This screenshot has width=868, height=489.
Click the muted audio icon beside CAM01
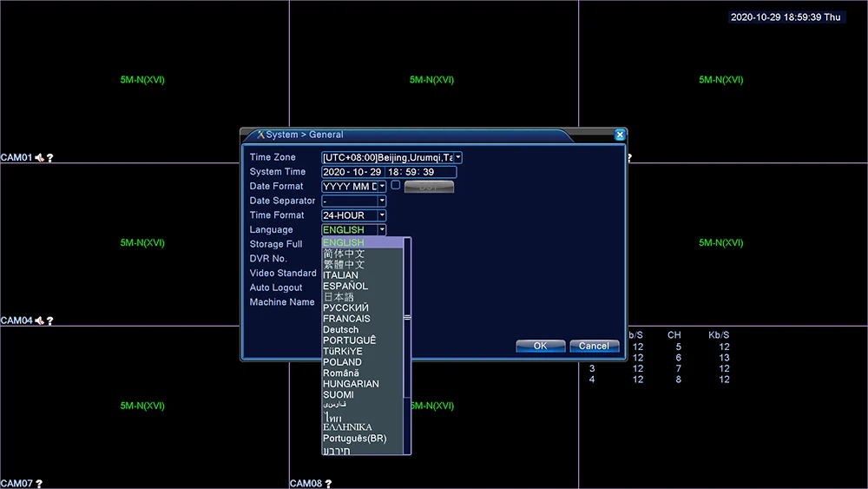(x=39, y=158)
